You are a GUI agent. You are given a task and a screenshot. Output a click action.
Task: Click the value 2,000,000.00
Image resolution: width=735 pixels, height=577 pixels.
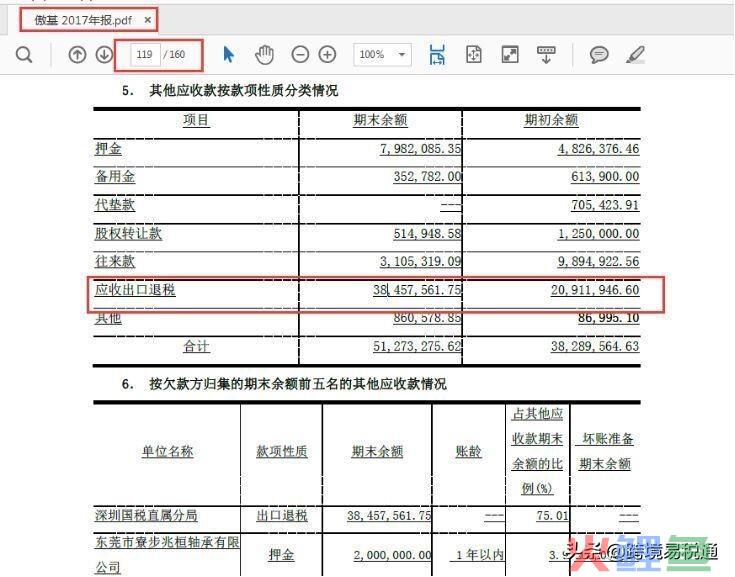coord(393,555)
